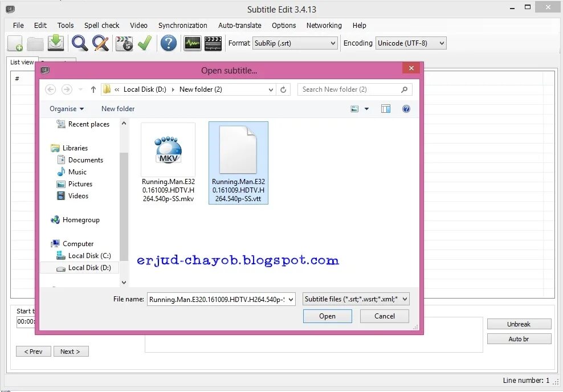563x392 pixels.
Task: Click the File name text field
Action: coord(217,299)
